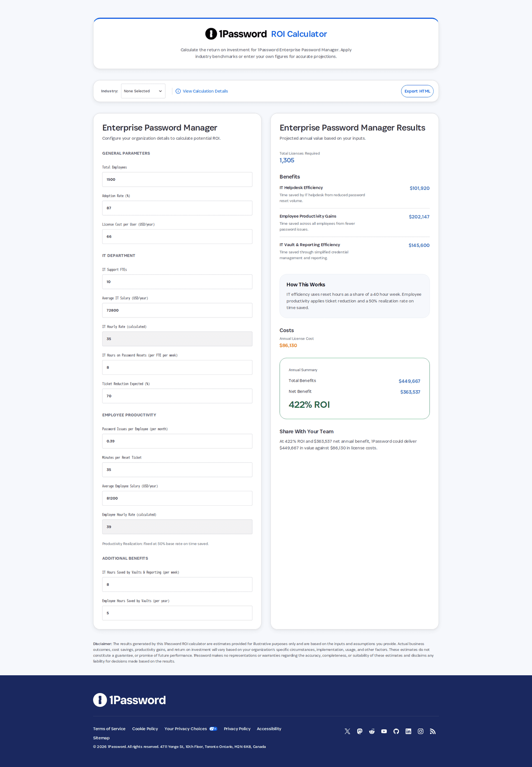
Task: Open the X (Twitter) social icon
Action: 347,731
